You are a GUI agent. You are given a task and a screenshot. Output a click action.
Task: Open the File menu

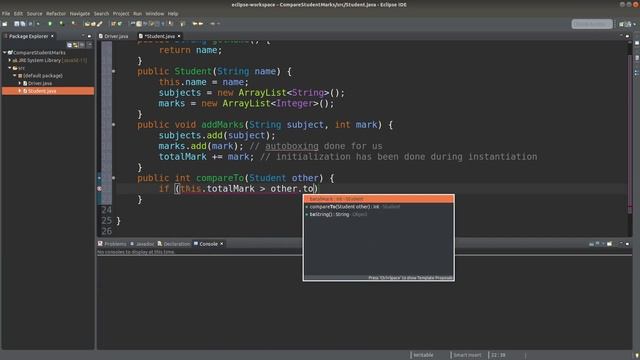pos(6,13)
